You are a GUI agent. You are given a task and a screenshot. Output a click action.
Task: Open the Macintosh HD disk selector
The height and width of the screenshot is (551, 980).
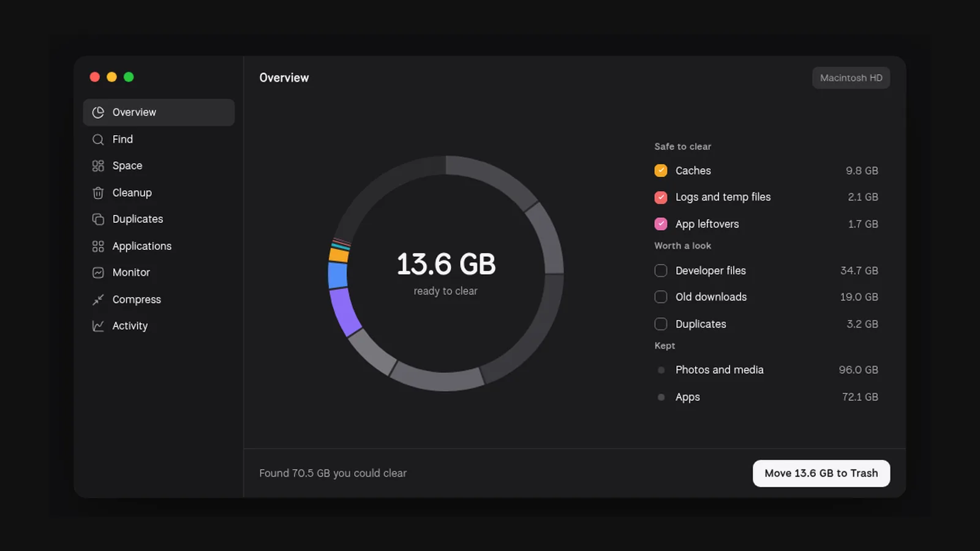(851, 78)
